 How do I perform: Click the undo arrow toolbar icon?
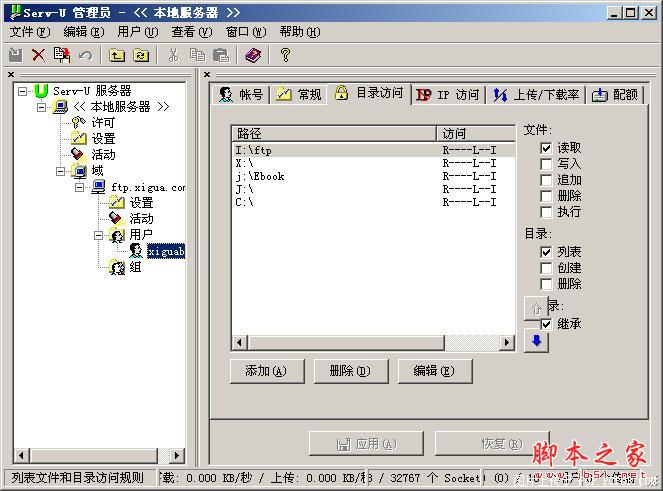(x=85, y=55)
